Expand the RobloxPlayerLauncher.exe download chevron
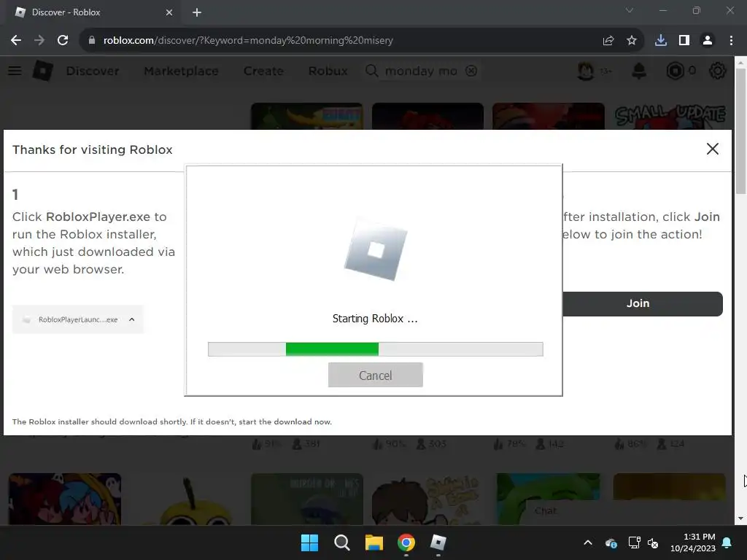The width and height of the screenshot is (747, 560). coord(132,319)
